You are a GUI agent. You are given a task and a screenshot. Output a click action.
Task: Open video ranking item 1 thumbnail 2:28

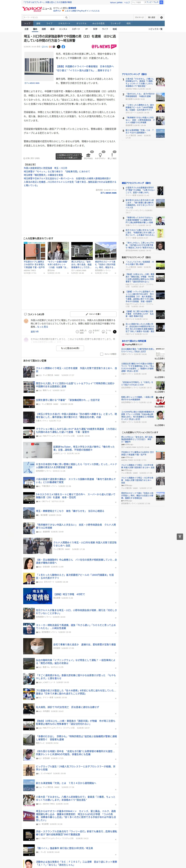tap(160, 265)
